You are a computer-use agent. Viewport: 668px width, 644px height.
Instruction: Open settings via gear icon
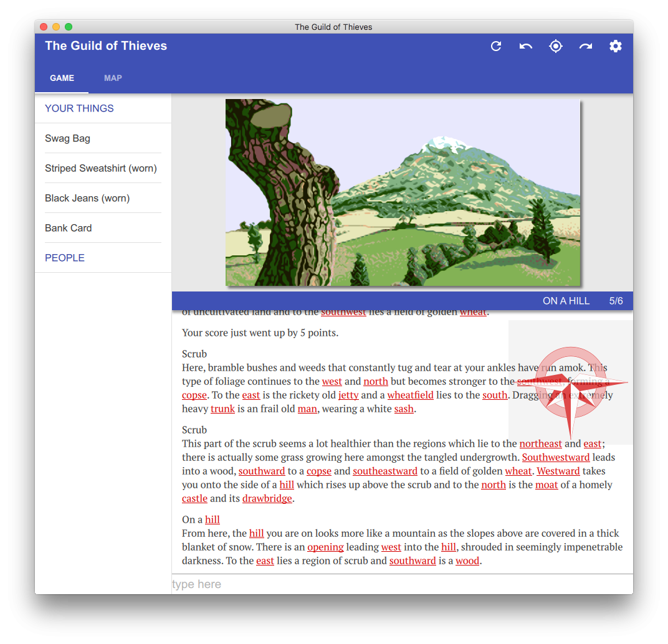pos(616,46)
